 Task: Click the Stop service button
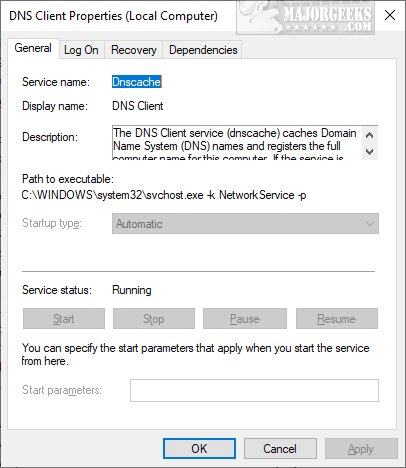(x=154, y=319)
